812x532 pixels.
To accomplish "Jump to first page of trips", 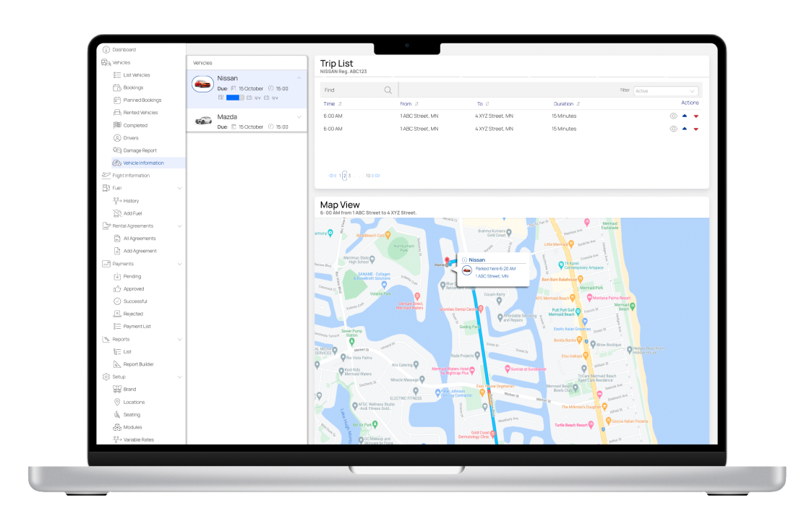I will click(332, 176).
